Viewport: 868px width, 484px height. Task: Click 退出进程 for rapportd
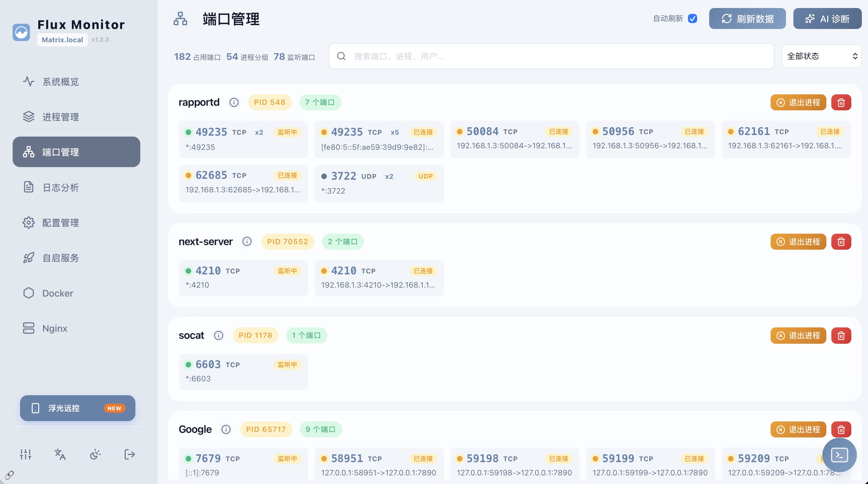coord(798,102)
